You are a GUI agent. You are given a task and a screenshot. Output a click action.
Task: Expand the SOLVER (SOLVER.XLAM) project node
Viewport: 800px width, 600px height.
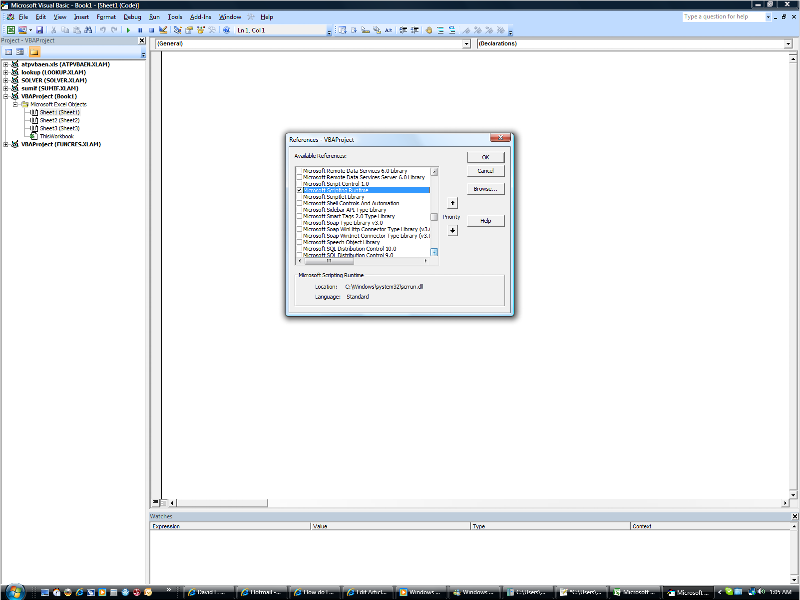coord(6,80)
